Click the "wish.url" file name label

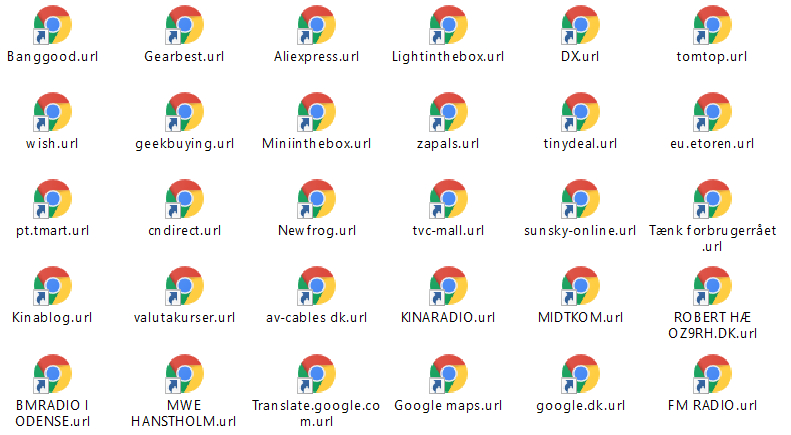point(52,143)
